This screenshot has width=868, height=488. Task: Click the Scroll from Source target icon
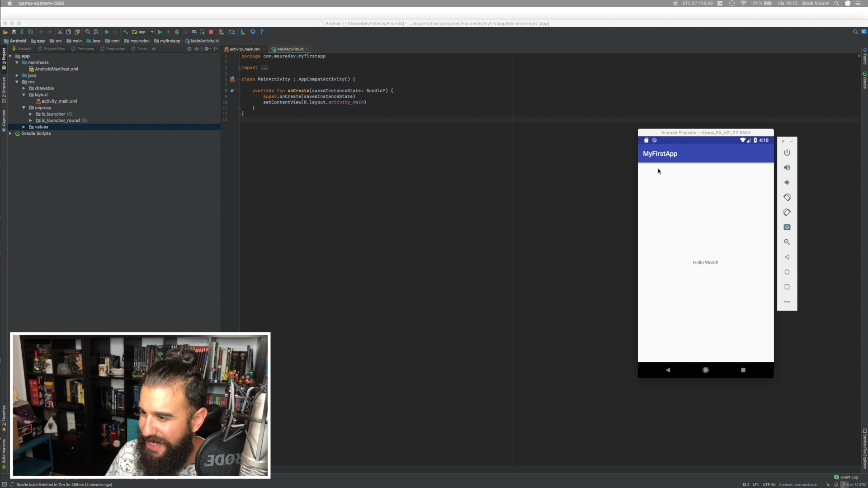point(189,49)
